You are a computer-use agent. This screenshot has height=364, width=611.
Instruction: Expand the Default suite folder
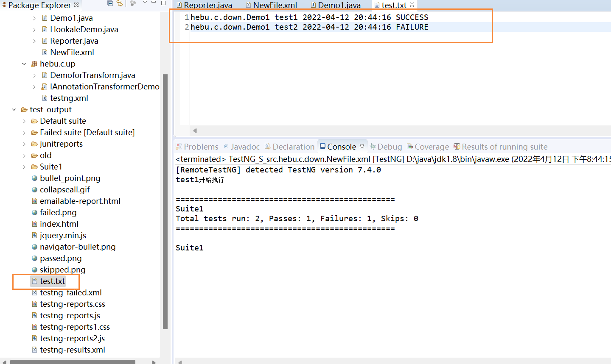(24, 121)
